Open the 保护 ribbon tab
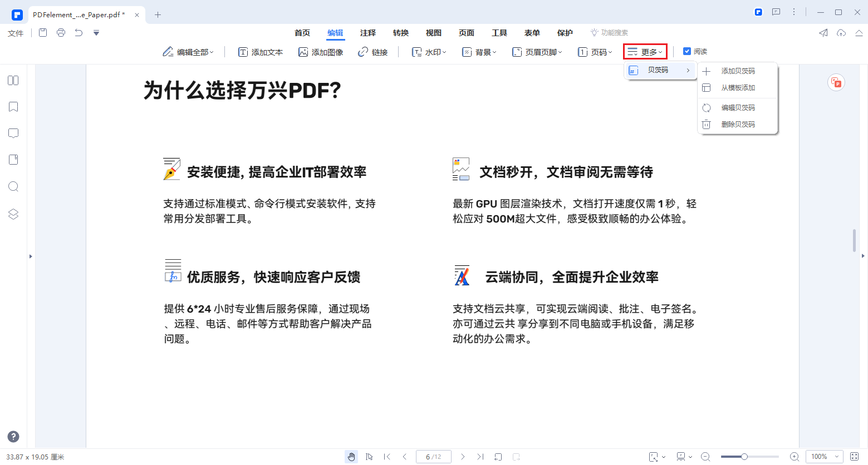The image size is (868, 465). (565, 33)
